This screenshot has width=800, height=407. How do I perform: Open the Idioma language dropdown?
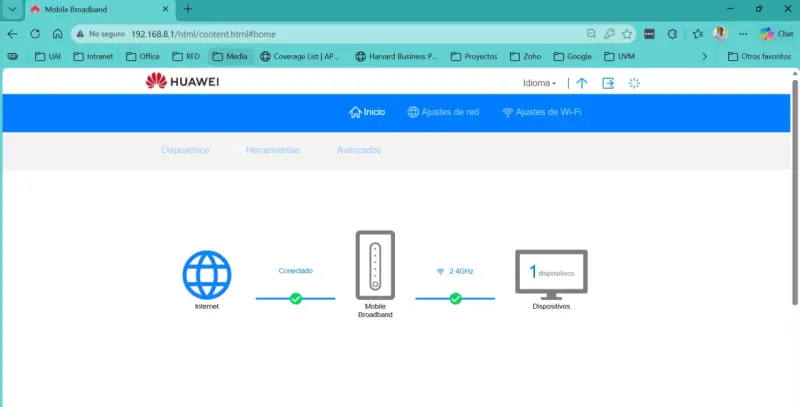pos(539,83)
